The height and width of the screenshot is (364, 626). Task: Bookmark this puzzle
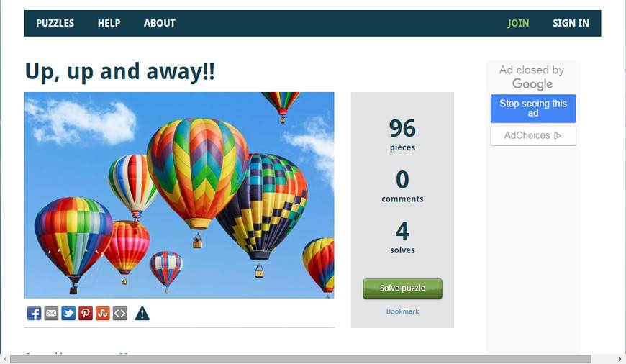pyautogui.click(x=402, y=311)
